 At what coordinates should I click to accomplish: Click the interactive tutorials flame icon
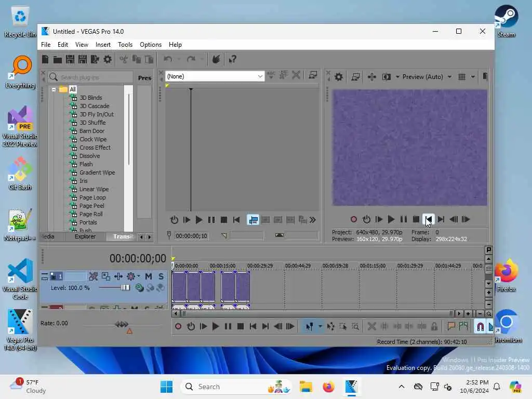pyautogui.click(x=216, y=59)
